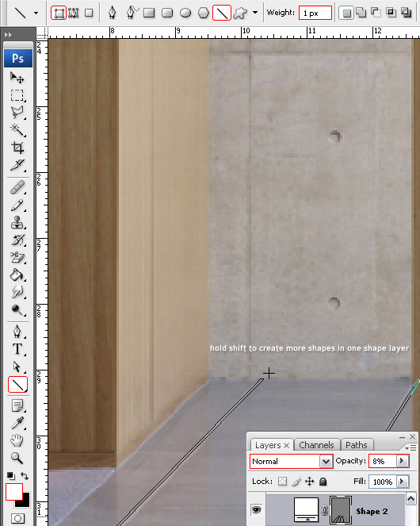Screen dimensions: 420x526
Task: Click the foreground color swatch
Action: tap(14, 492)
